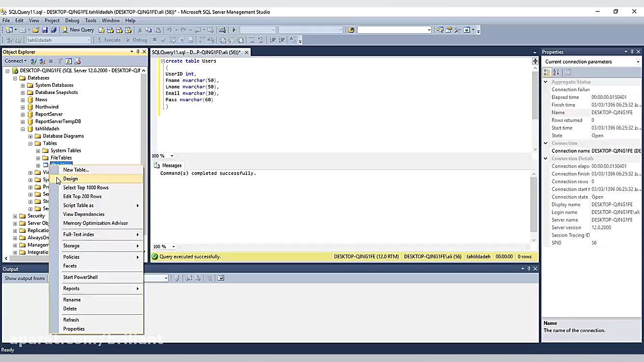Image resolution: width=644 pixels, height=362 pixels.
Task: Close the SQLQuery11.sql tab
Action: (246, 52)
